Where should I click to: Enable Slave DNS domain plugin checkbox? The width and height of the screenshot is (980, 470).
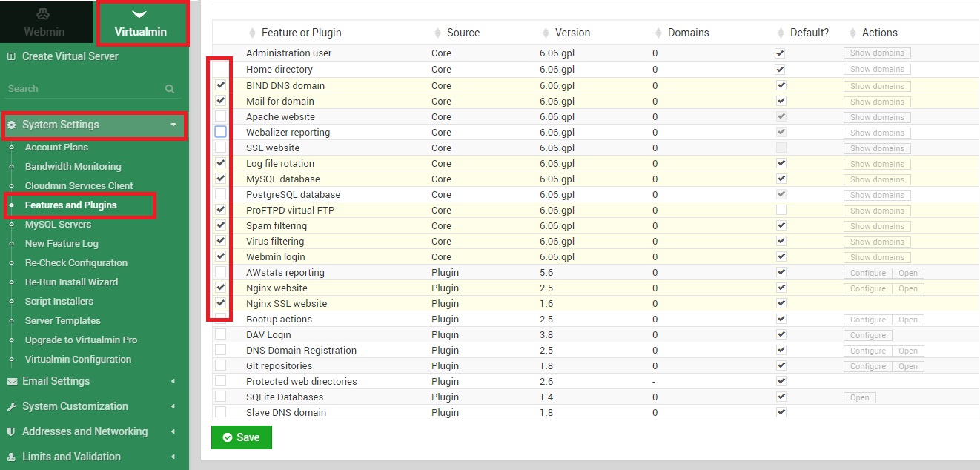pos(220,412)
